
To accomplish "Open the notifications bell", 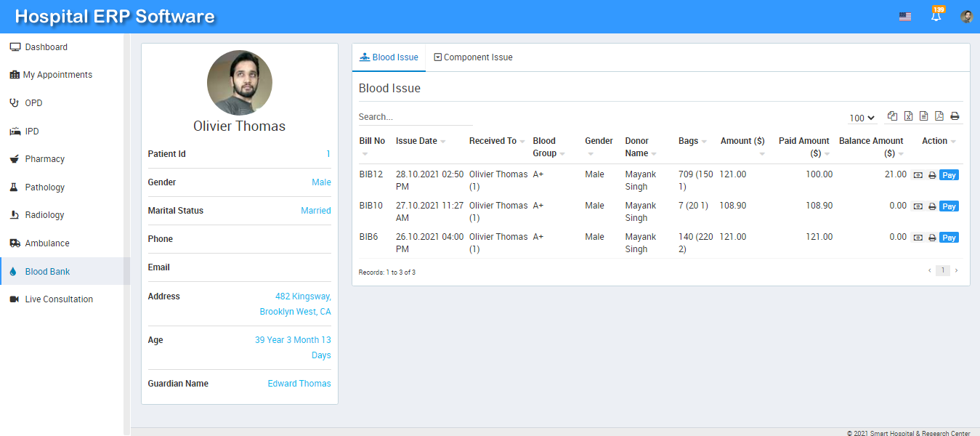I will pyautogui.click(x=936, y=16).
